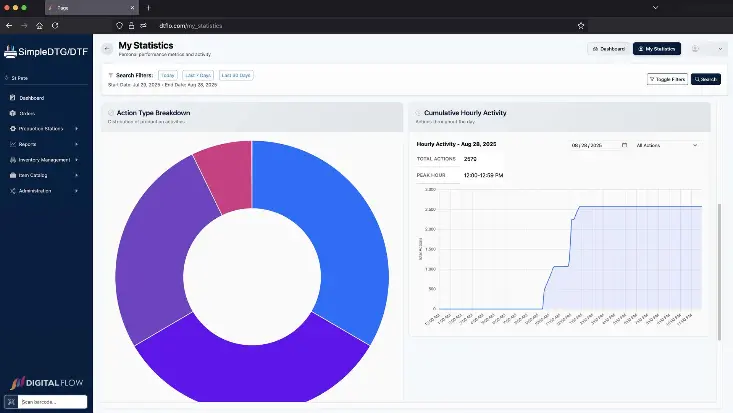Viewport: 733px width, 413px height.
Task: Click the Digital Flow logo
Action: point(46,382)
